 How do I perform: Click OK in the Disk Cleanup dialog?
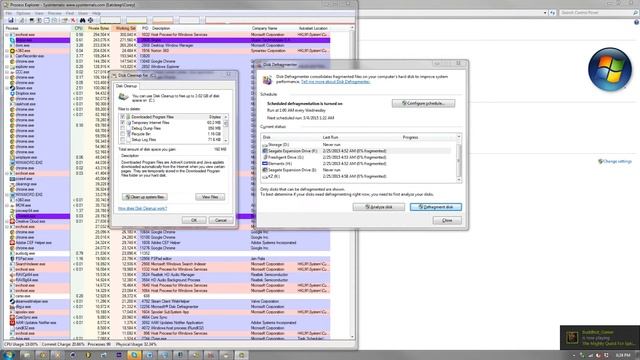pyautogui.click(x=194, y=220)
